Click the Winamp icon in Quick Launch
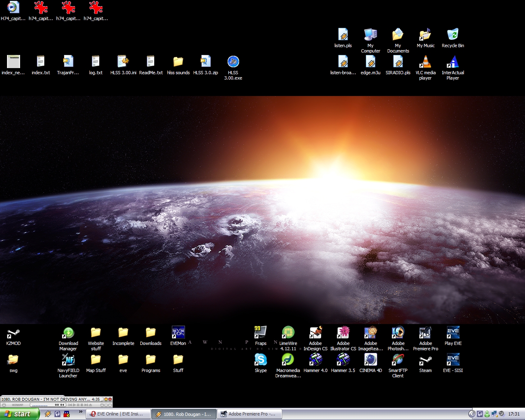This screenshot has width=525, height=420. pyautogui.click(x=48, y=414)
